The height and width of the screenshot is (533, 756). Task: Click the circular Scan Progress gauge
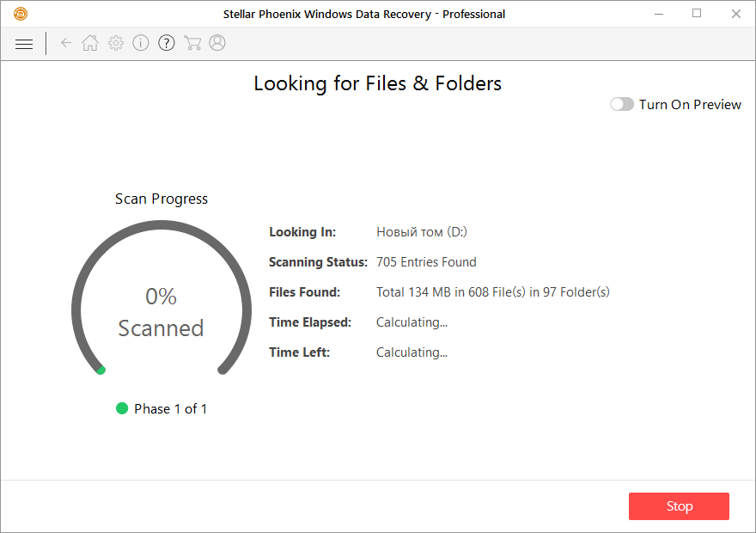click(161, 297)
